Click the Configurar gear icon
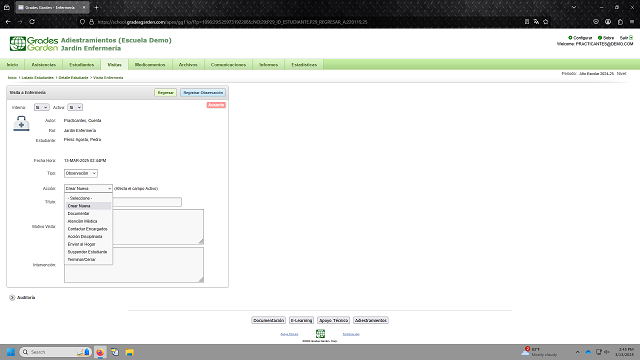This screenshot has width=640, height=360. (570, 38)
